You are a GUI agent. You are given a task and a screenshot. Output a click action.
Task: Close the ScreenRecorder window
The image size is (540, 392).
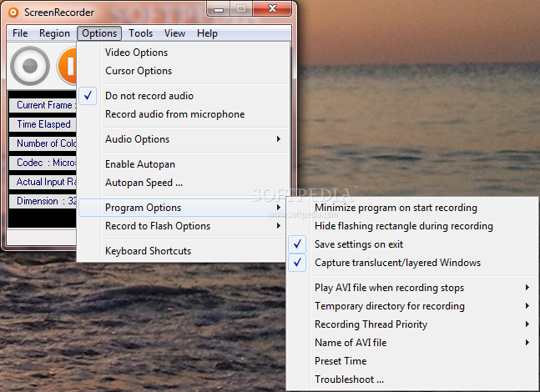[272, 8]
